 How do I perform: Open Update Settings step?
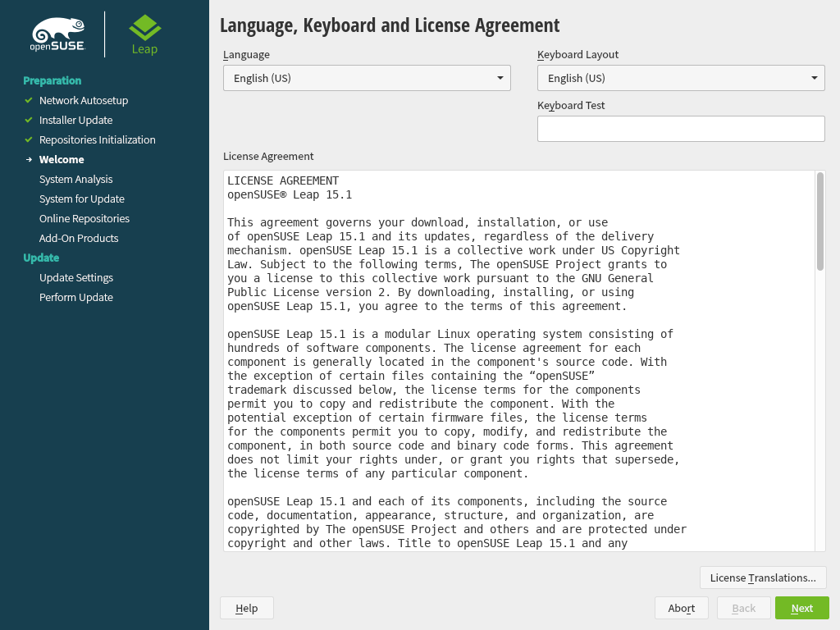(76, 277)
